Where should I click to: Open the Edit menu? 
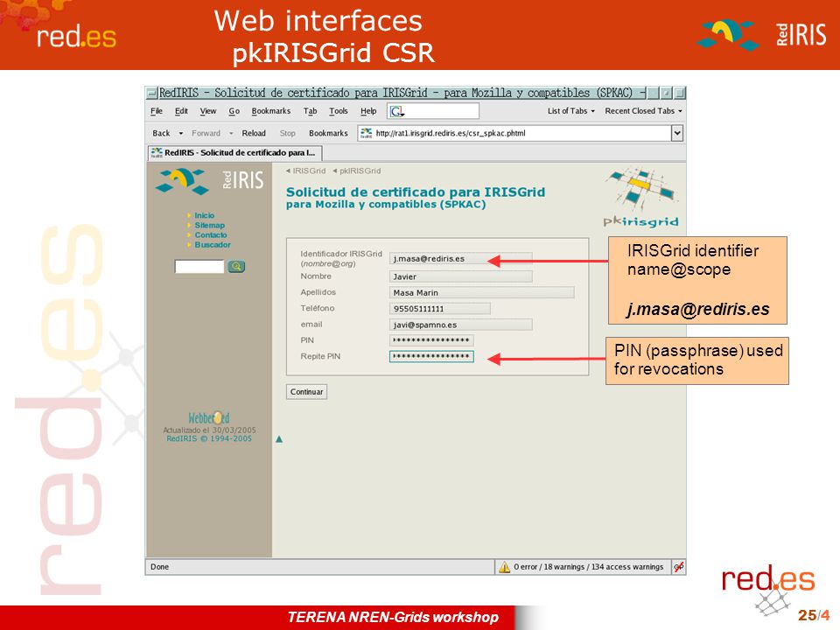[182, 111]
